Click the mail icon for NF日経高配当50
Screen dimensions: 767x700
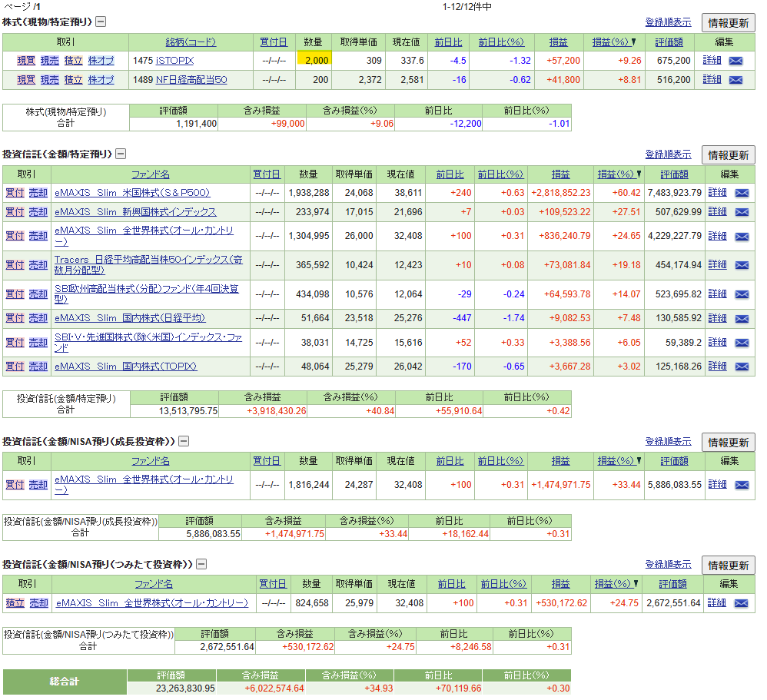(x=735, y=79)
